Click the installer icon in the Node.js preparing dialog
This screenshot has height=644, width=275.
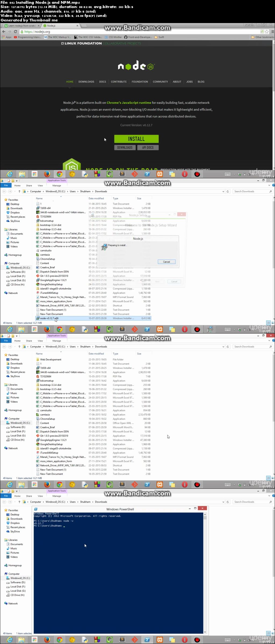[x=104, y=247]
